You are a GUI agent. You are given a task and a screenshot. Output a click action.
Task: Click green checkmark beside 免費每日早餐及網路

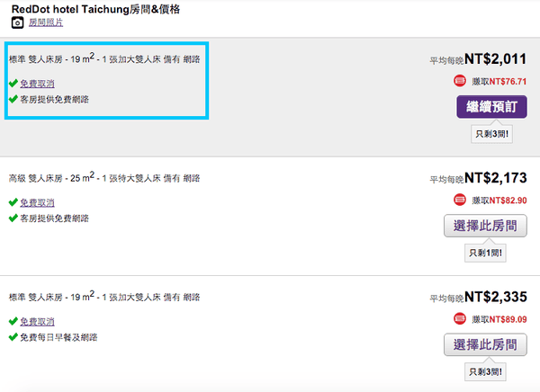(13, 337)
